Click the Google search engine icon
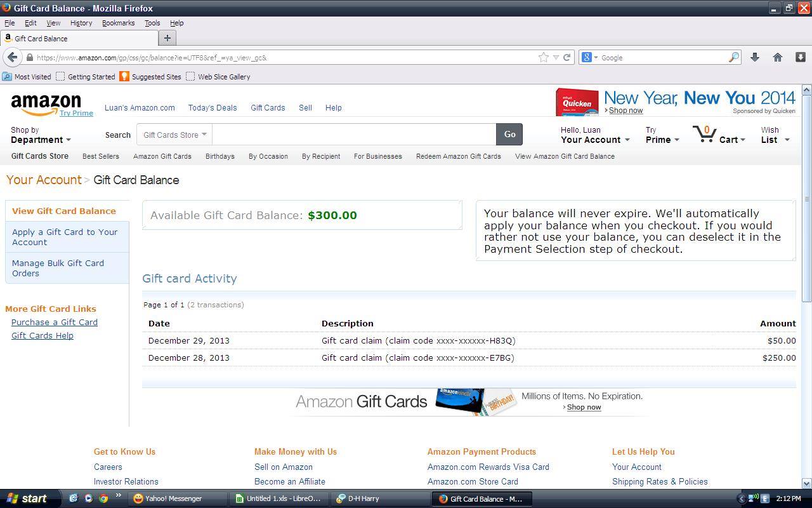The image size is (812, 508). [x=587, y=57]
